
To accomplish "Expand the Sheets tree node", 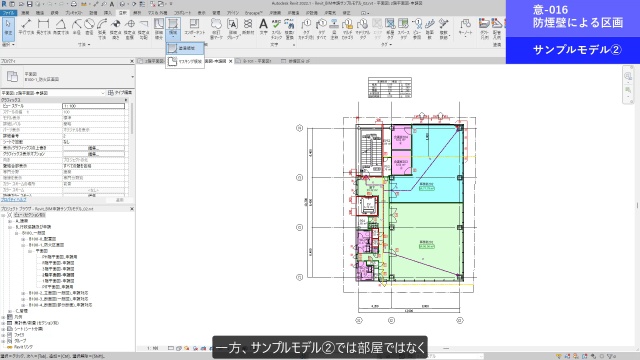I will coord(3,329).
